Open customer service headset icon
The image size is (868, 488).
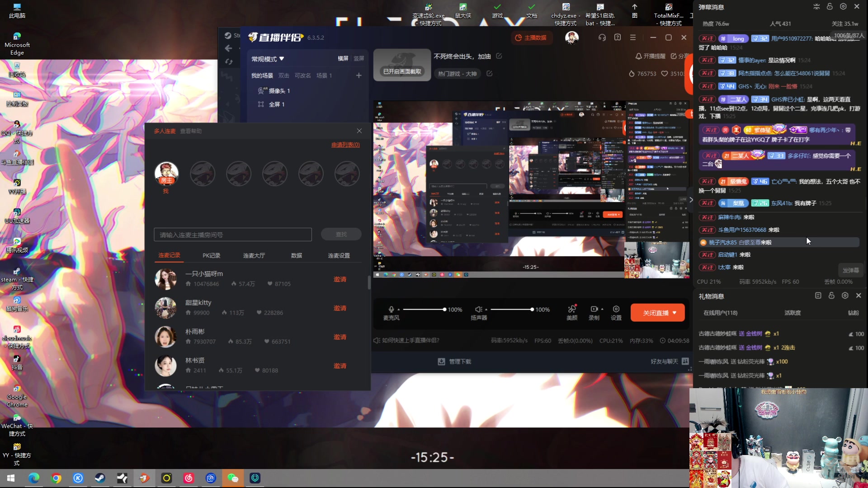coord(602,38)
